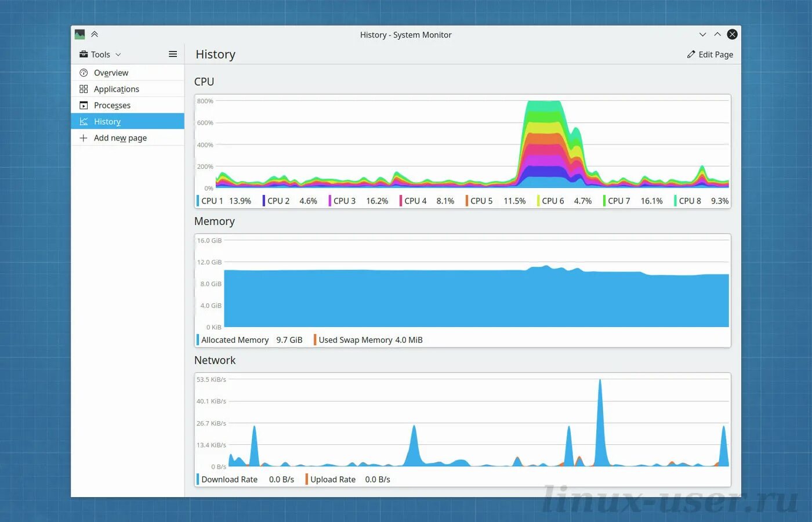Click the Used Swap Memory orange swatch

coord(315,340)
